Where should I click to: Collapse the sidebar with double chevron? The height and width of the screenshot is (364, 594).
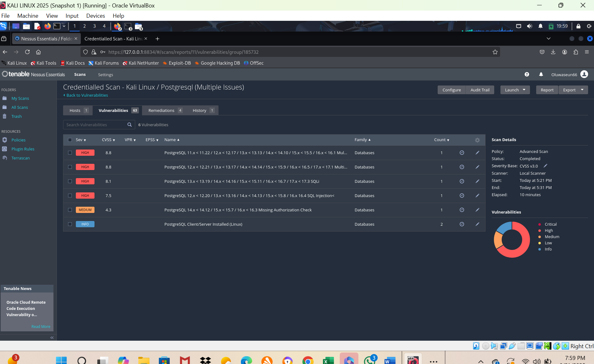click(x=52, y=338)
